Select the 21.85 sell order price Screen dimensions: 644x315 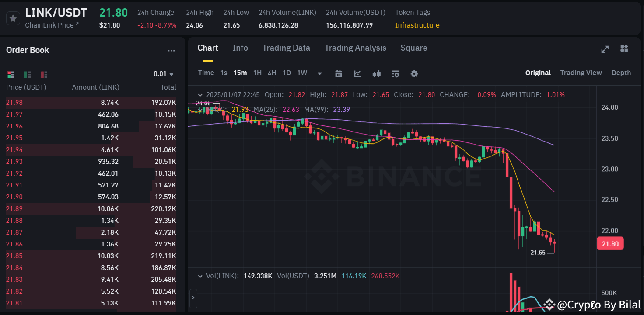coord(14,256)
